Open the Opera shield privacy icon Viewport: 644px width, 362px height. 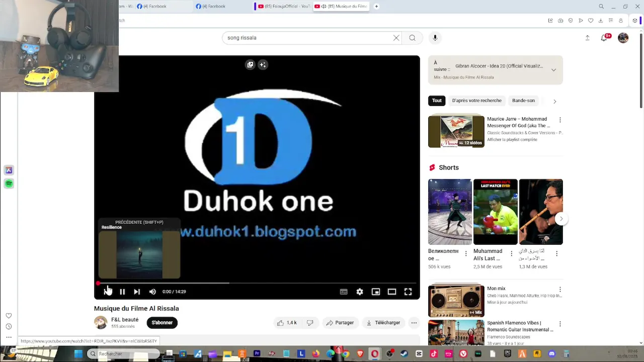point(571,21)
